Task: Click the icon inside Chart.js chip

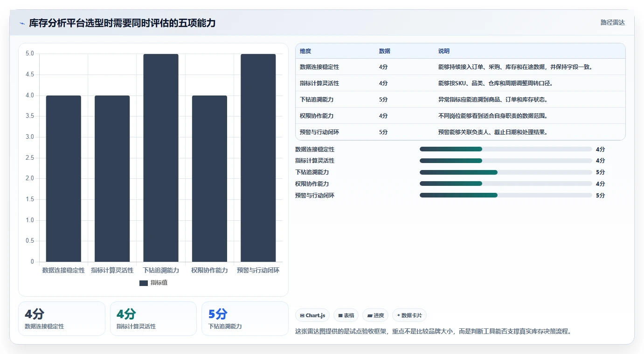Action: point(302,316)
